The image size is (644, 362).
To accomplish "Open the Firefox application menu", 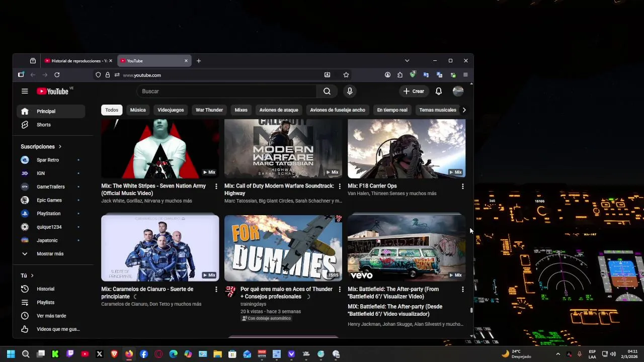I will [465, 75].
